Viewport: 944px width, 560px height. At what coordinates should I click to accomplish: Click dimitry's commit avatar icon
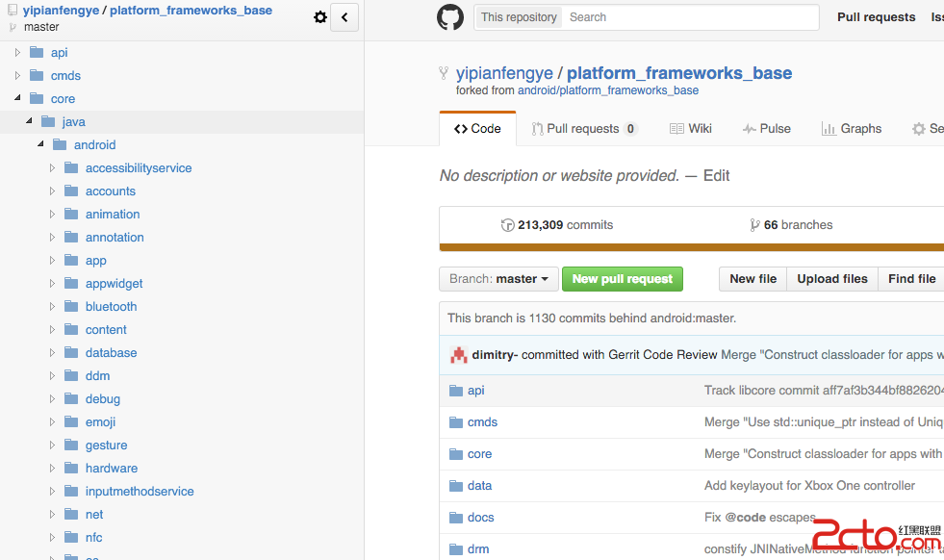[458, 355]
